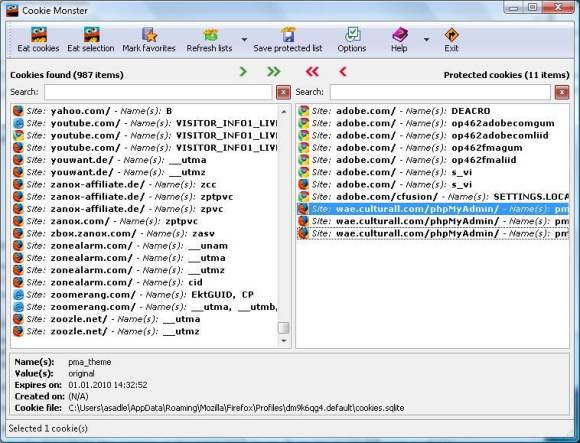
Task: Select the zbox.zanox.com zasv cookie
Action: 144,233
